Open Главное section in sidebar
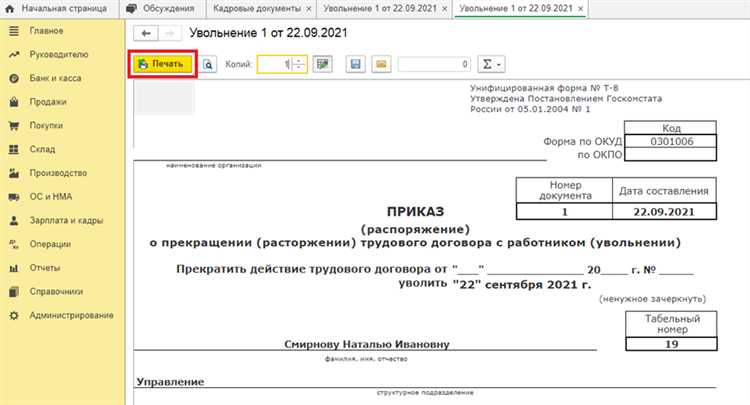Viewport: 750px width, 405px height. 46,31
